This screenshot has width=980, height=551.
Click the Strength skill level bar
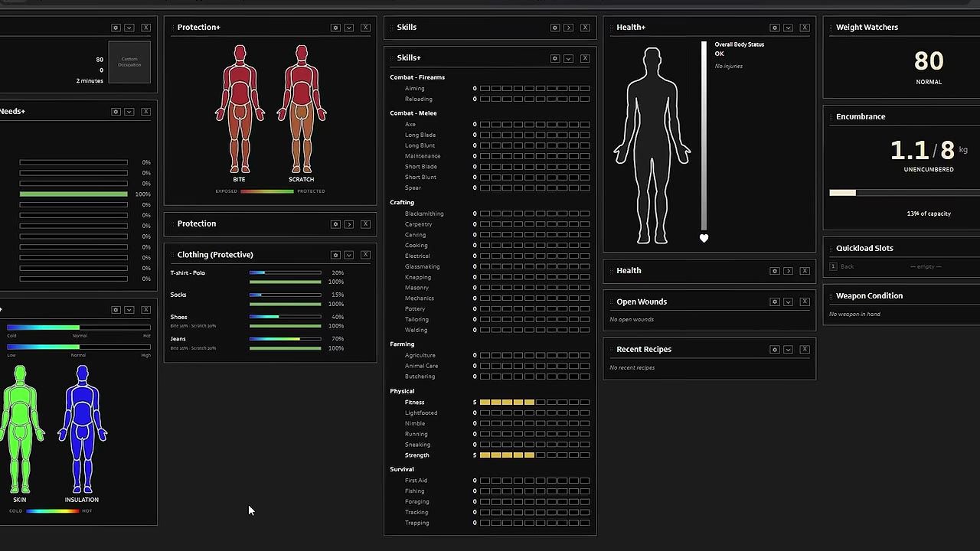(x=535, y=455)
